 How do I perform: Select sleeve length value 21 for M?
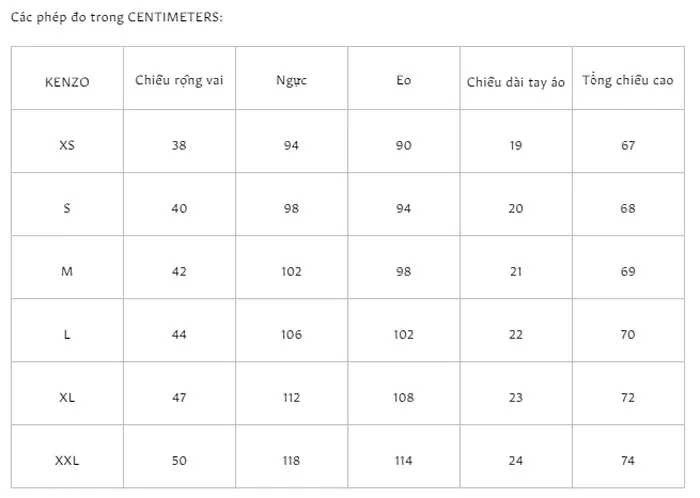pyautogui.click(x=516, y=271)
